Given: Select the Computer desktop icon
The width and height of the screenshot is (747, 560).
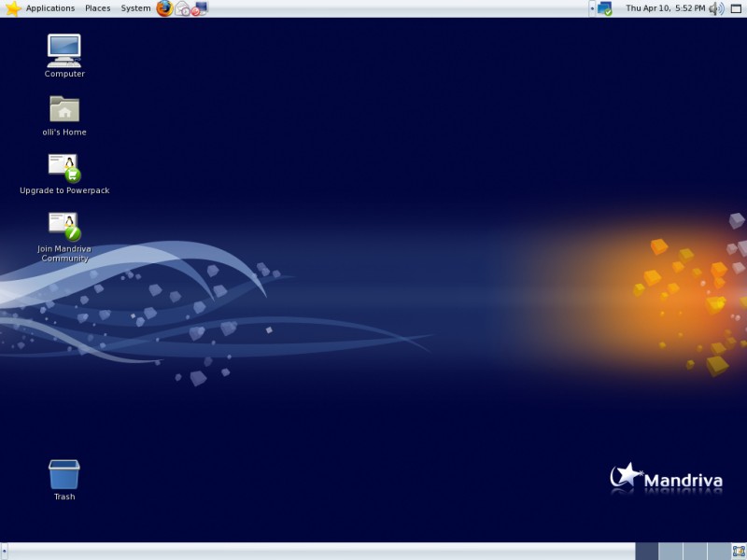Looking at the screenshot, I should coord(64,56).
